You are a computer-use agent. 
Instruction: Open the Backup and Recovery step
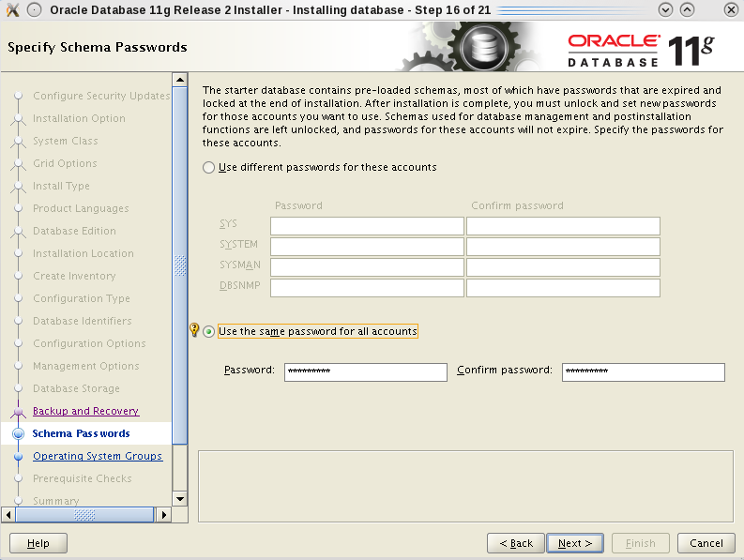pyautogui.click(x=85, y=411)
